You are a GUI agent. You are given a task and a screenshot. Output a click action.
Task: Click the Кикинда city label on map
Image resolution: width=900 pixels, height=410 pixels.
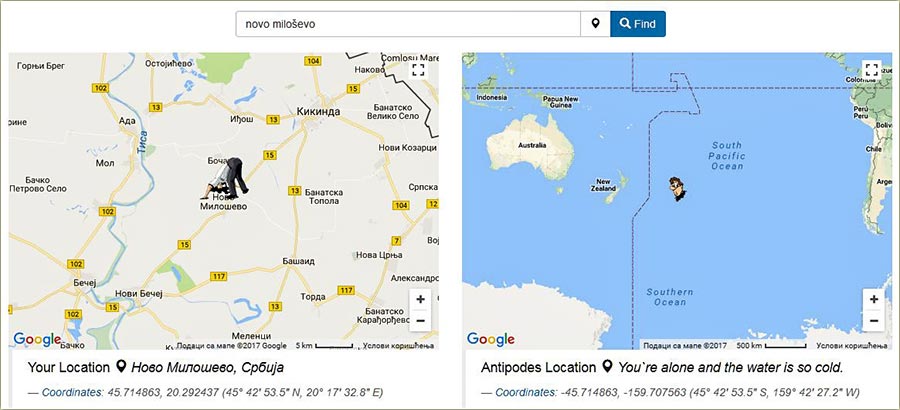(321, 110)
